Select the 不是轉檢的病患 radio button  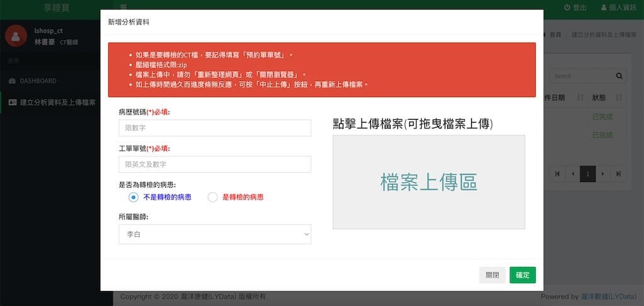(x=133, y=197)
